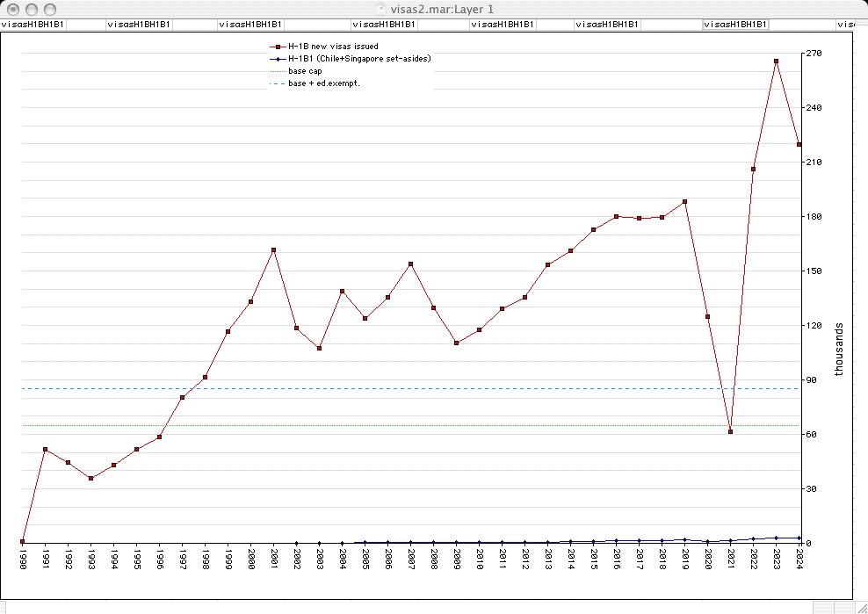The height and width of the screenshot is (614, 868).
Task: Click the red square marker in legend
Action: click(278, 46)
